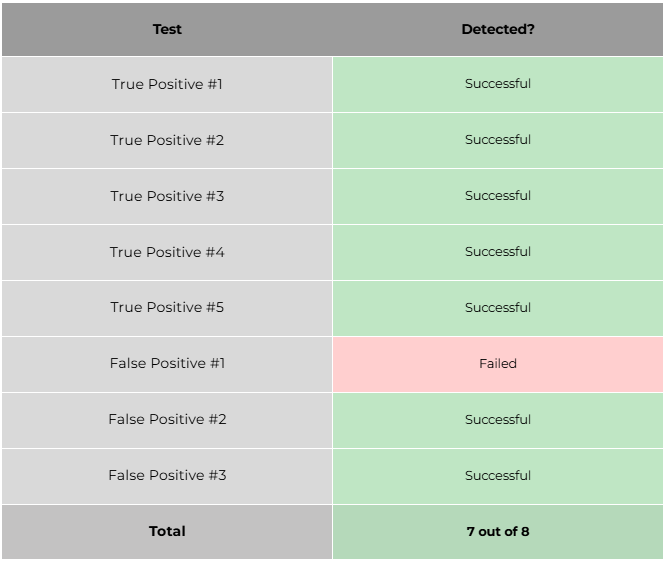Select the False Positive #2 cell
Viewport: 665px width, 562px height.
pyautogui.click(x=167, y=420)
